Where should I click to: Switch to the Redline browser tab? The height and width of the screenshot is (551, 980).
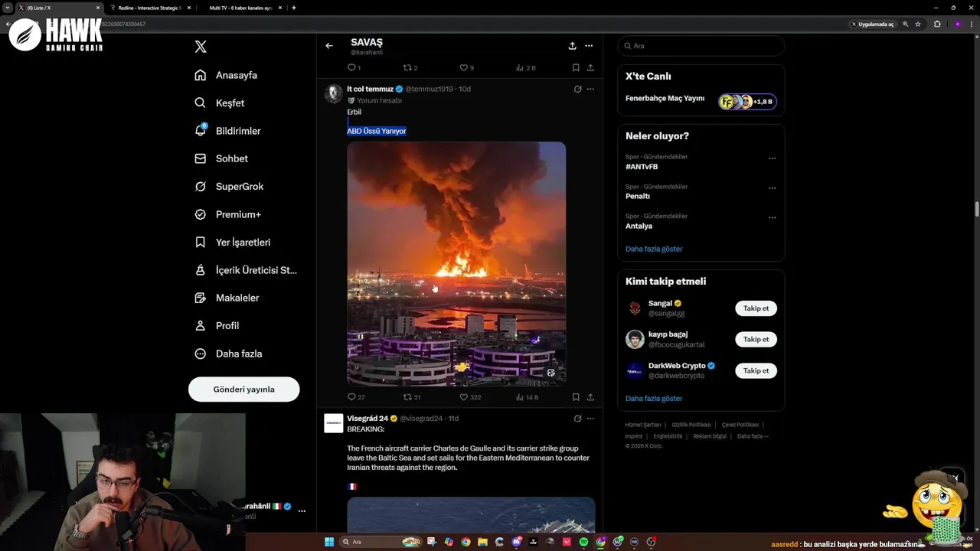150,8
